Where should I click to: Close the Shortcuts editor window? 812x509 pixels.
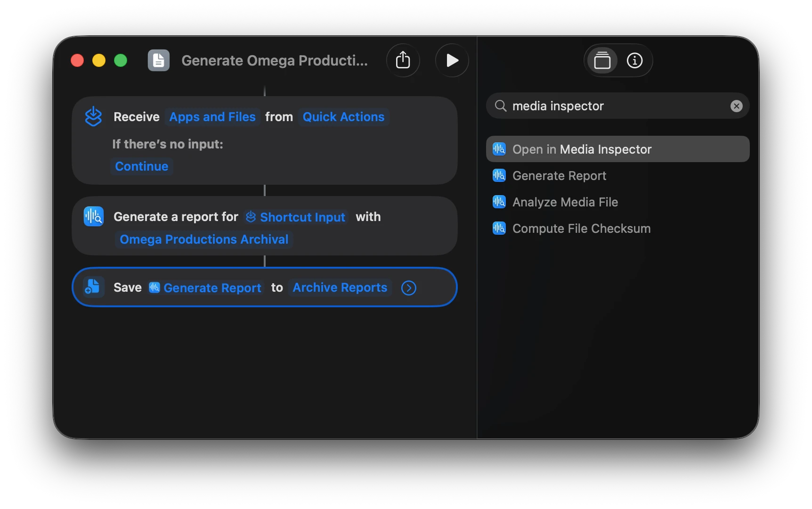click(x=77, y=60)
